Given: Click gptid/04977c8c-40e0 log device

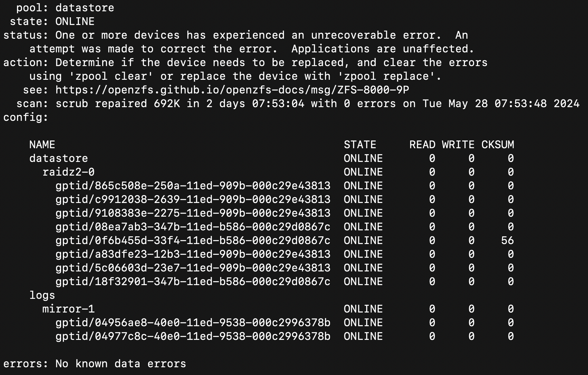Looking at the screenshot, I should 193,336.
